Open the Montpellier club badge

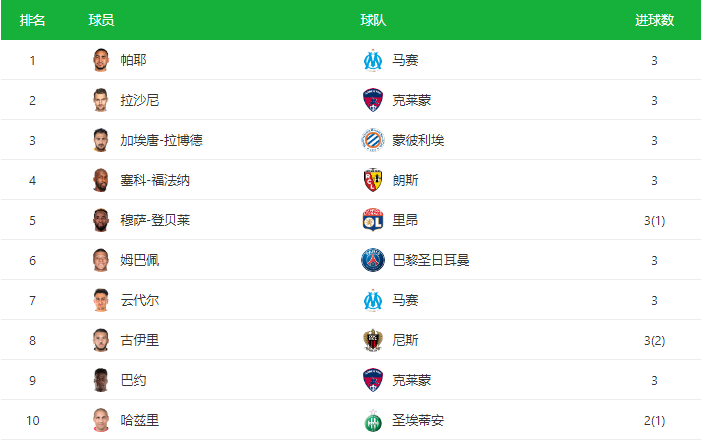tap(373, 140)
